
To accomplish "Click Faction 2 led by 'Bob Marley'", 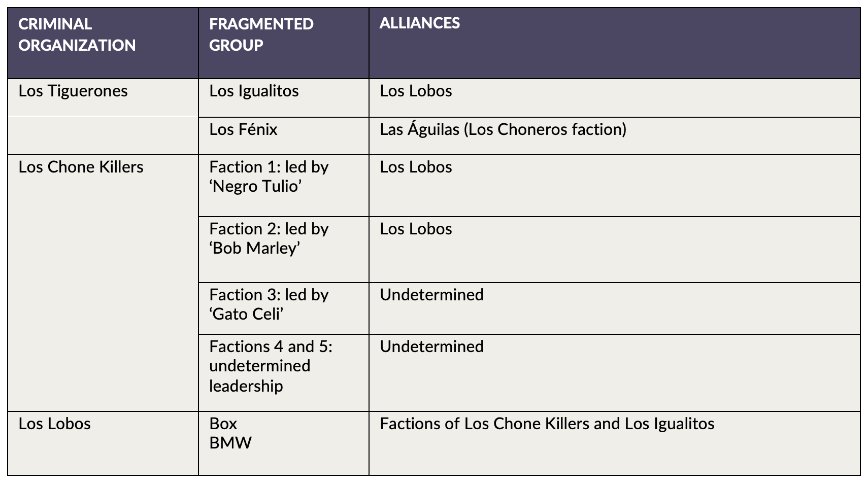I will tap(269, 238).
